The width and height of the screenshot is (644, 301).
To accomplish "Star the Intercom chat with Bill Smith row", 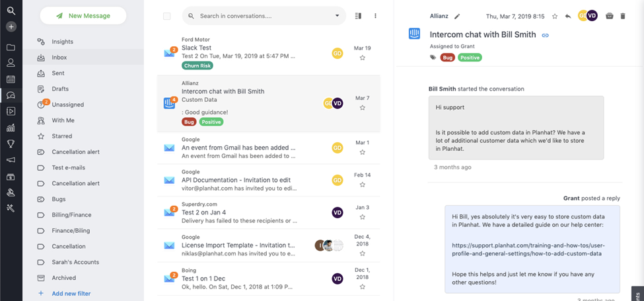I will [x=362, y=108].
